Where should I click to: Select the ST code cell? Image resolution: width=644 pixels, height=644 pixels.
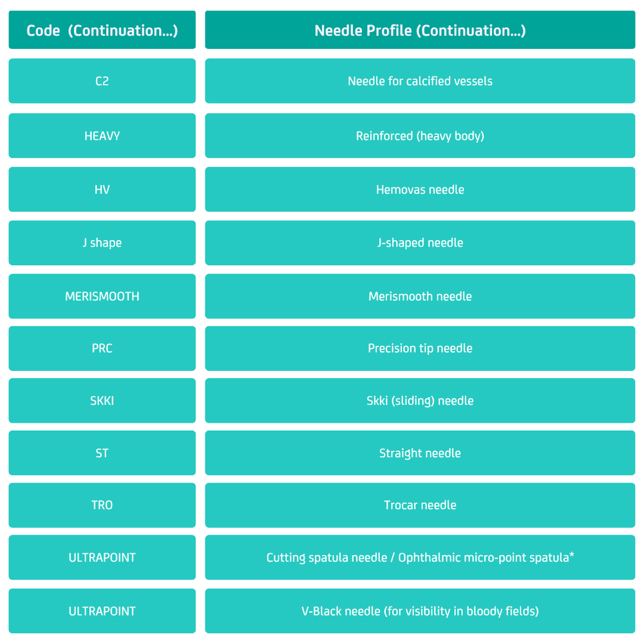[102, 453]
